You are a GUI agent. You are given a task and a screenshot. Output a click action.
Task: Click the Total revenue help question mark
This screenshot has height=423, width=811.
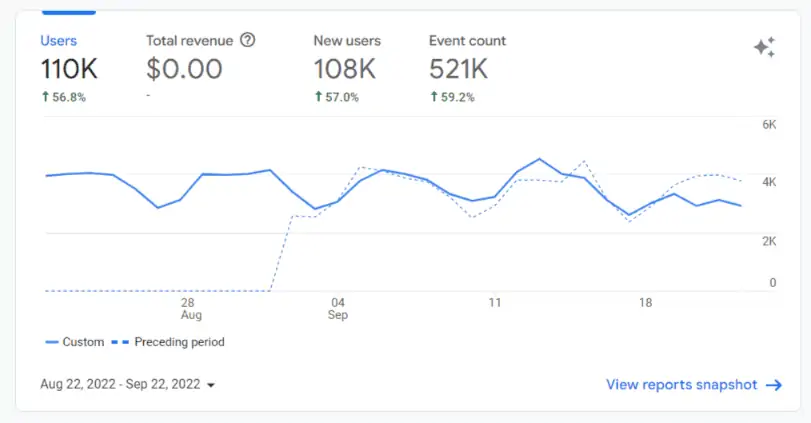click(248, 41)
